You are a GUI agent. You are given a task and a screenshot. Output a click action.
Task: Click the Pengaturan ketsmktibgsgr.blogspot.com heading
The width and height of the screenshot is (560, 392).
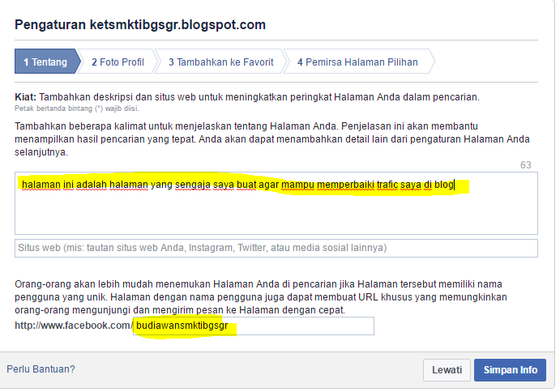[140, 24]
